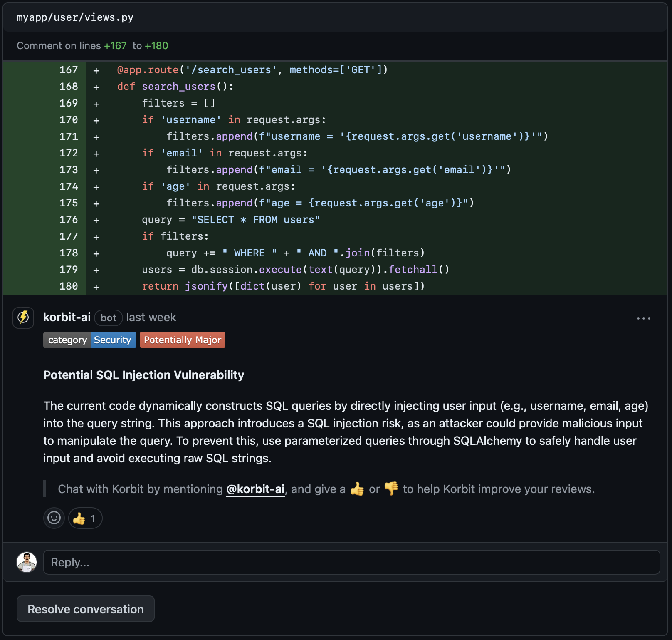Follow the @korbit-ai mention link
This screenshot has width=672, height=640.
coord(255,489)
